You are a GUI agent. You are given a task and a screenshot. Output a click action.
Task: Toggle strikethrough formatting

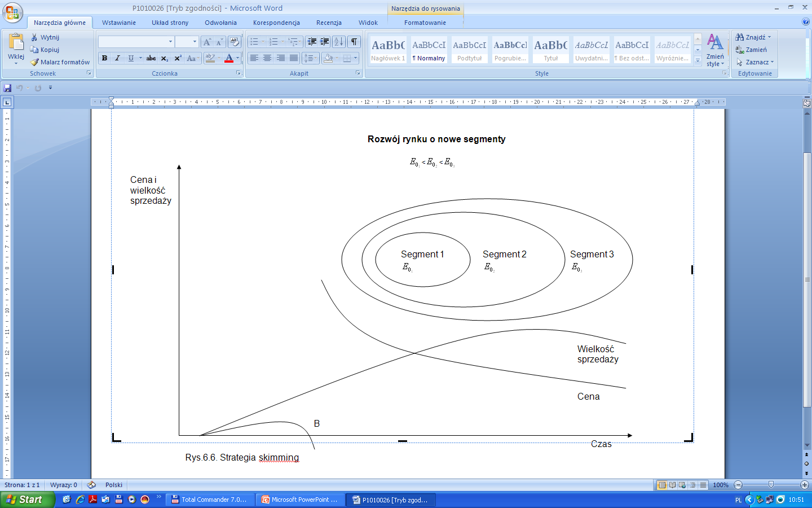(151, 58)
